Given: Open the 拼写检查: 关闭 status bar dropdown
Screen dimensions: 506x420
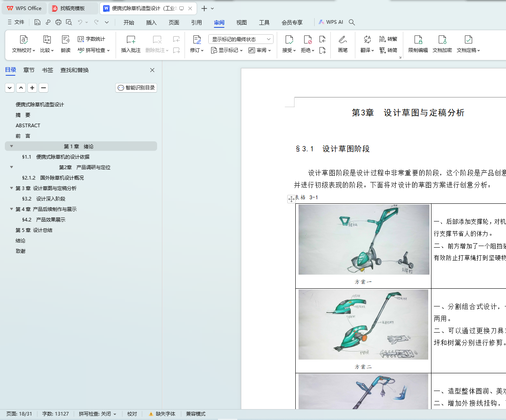Looking at the screenshot, I should pyautogui.click(x=97, y=414).
